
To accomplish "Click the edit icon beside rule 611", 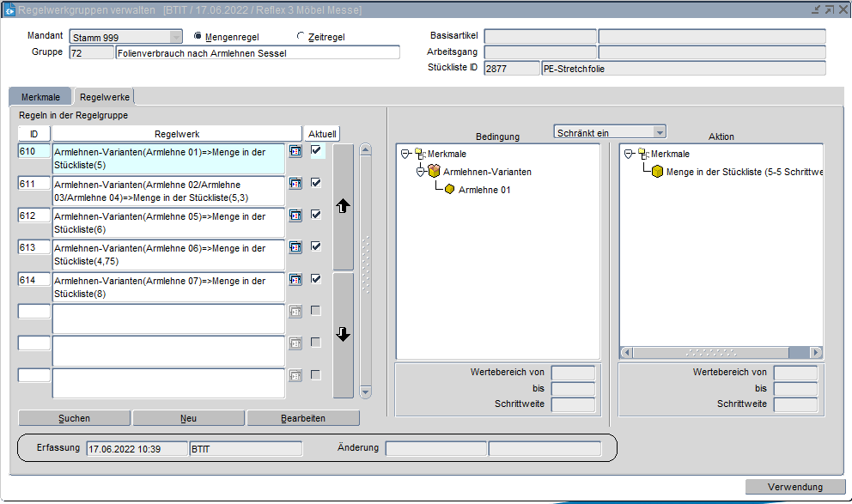I will point(295,184).
